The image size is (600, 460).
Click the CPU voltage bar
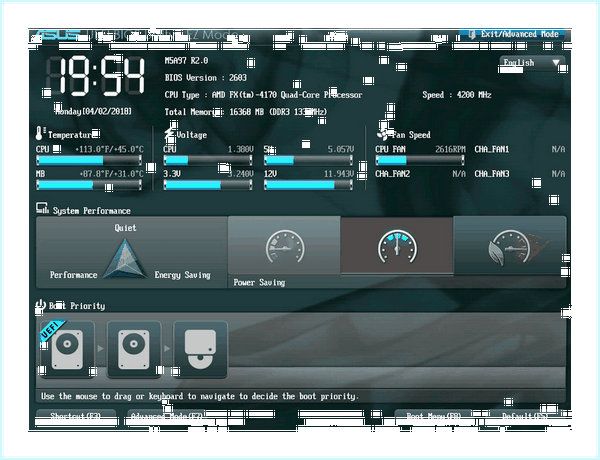(x=208, y=160)
